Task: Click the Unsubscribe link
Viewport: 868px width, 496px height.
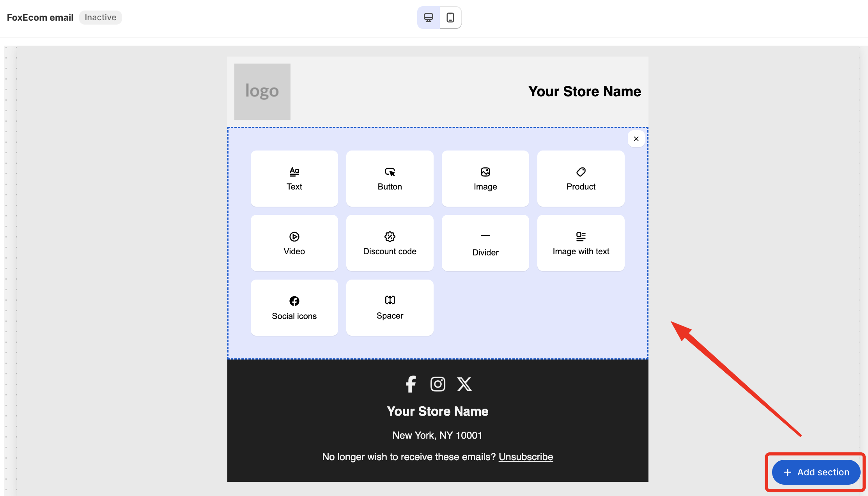Action: (x=526, y=457)
